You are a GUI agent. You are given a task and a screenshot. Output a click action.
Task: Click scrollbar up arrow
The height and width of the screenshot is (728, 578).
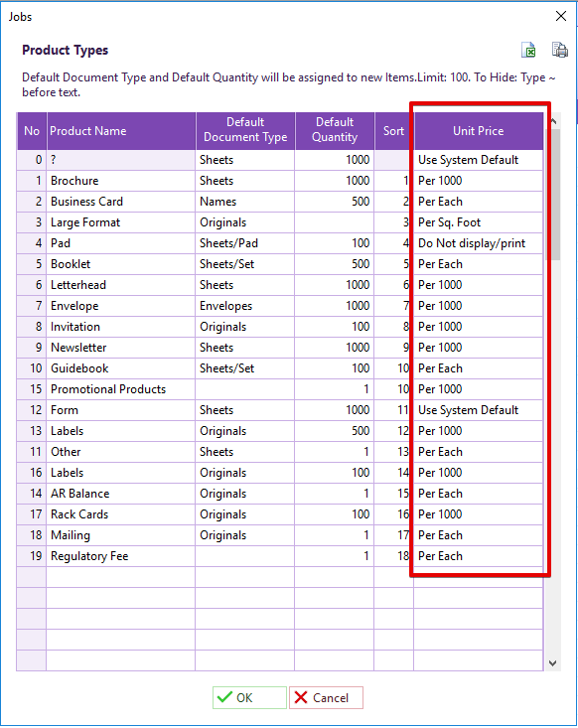click(x=552, y=121)
